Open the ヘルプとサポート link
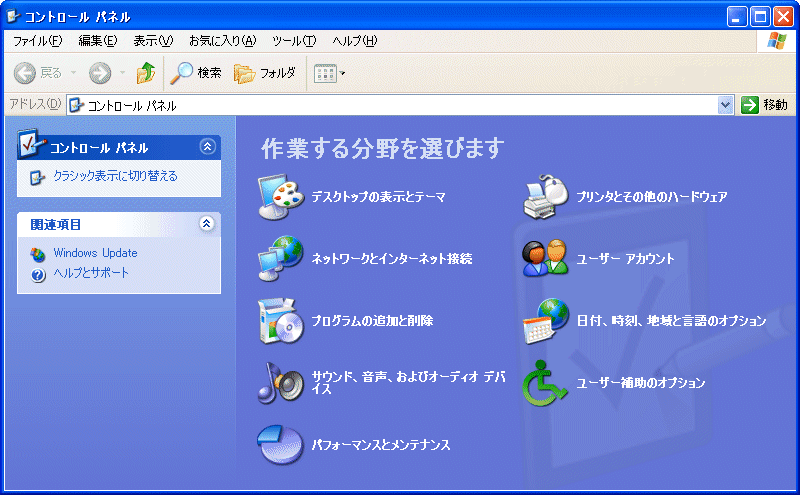800x495 pixels. tap(91, 273)
